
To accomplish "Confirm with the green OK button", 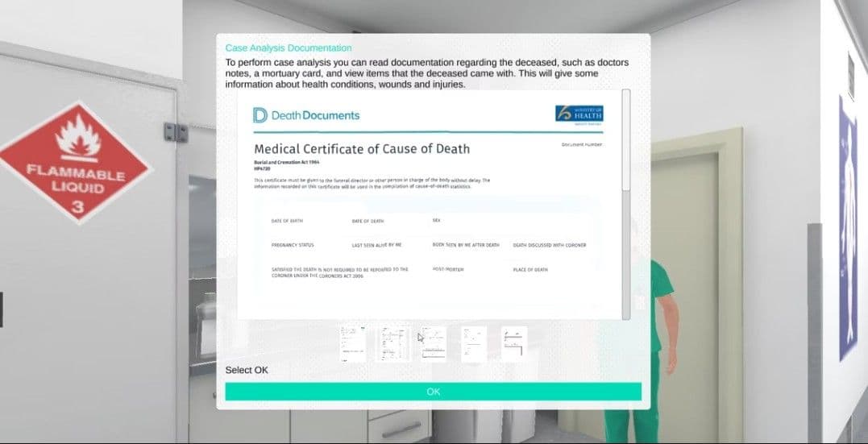I will click(434, 392).
